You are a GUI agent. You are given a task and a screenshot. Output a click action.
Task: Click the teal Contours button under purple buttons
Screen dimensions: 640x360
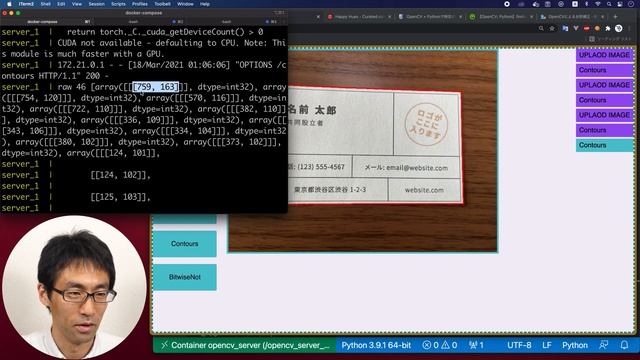pyautogui.click(x=604, y=145)
